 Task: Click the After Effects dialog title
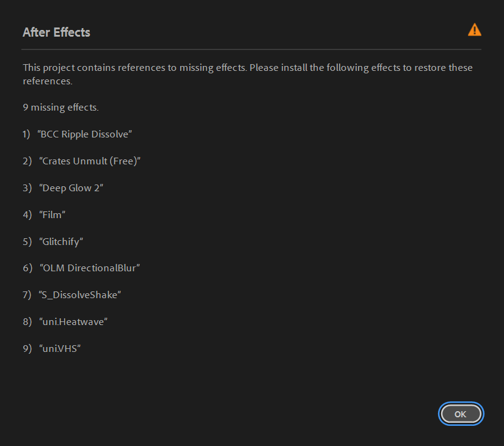pyautogui.click(x=56, y=32)
